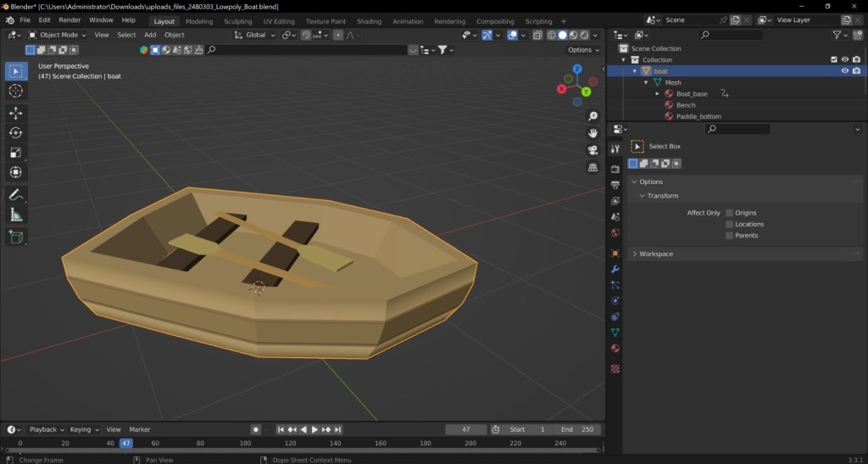Click the Add Cube tool

[x=15, y=238]
